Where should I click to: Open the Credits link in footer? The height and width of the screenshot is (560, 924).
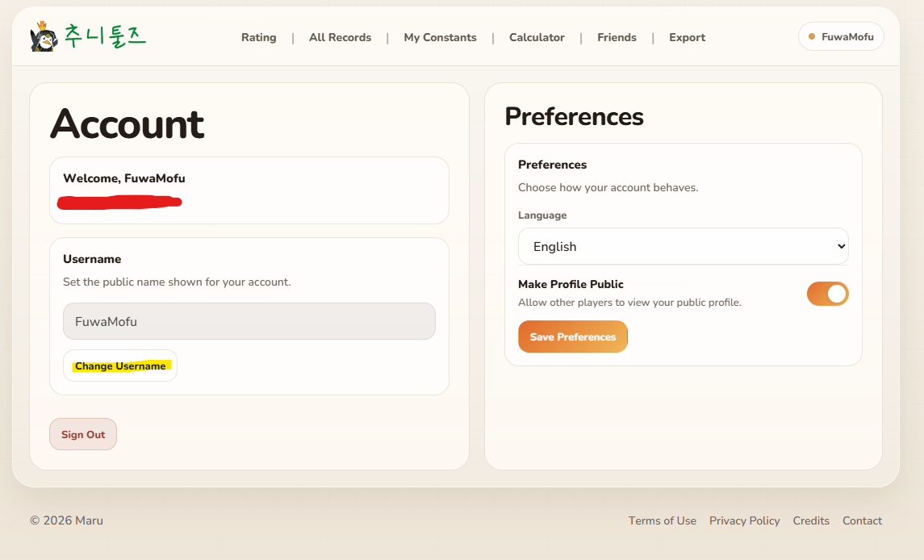(x=811, y=520)
